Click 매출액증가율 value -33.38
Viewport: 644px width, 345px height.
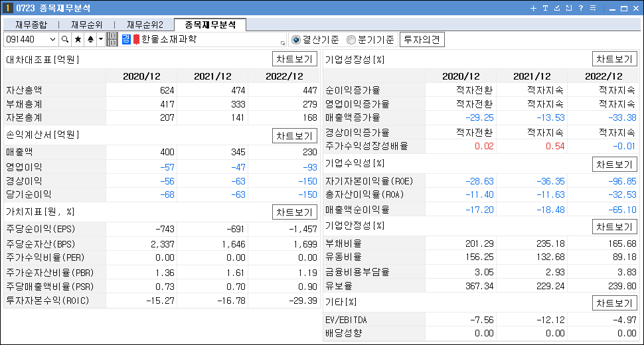click(x=622, y=117)
